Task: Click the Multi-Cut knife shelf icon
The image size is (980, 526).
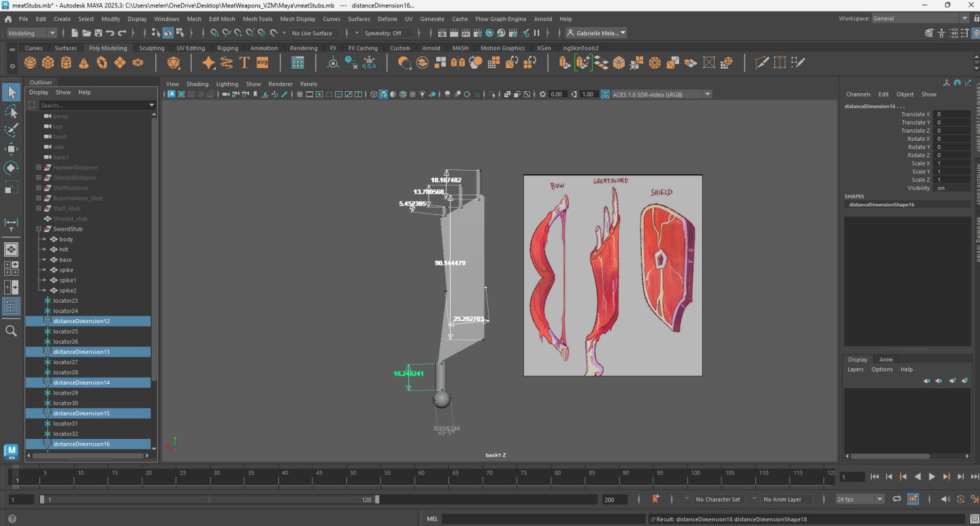Action: click(762, 63)
